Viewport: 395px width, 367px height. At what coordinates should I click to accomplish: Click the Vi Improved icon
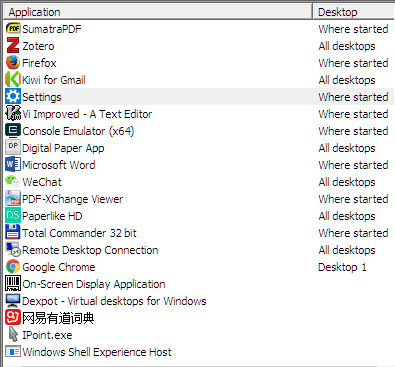coord(13,114)
